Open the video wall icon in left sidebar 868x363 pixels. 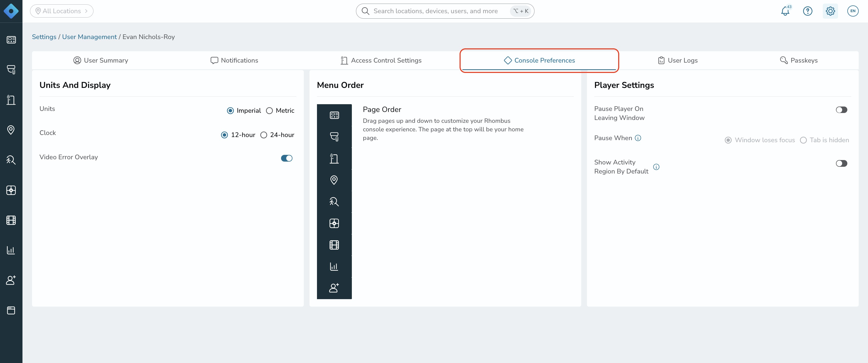11,190
